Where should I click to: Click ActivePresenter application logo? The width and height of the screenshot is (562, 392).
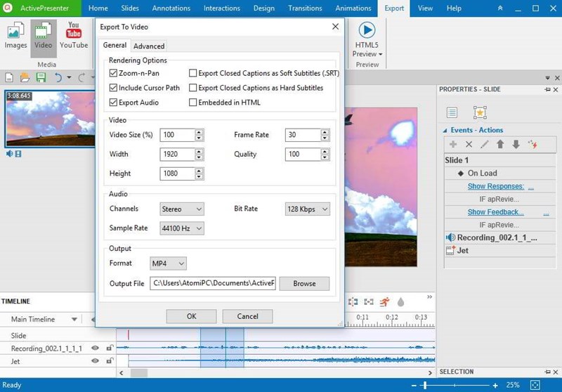pos(8,8)
